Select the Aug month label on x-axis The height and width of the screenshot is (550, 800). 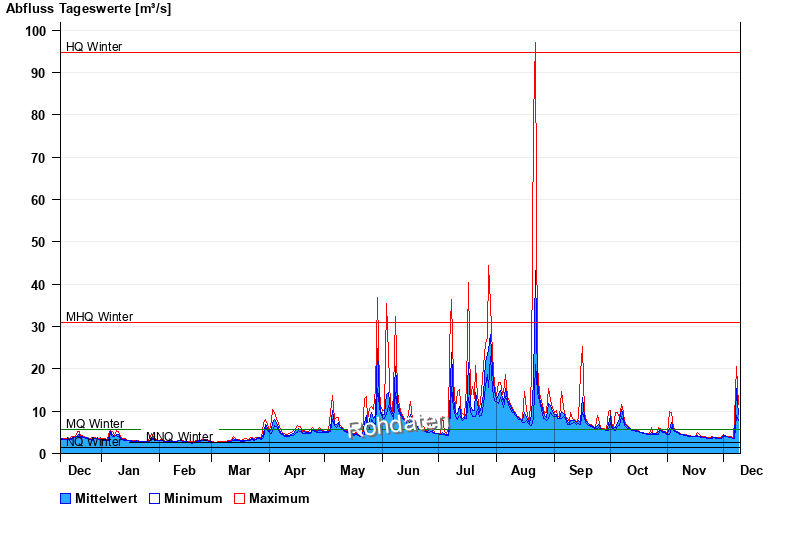pyautogui.click(x=523, y=470)
